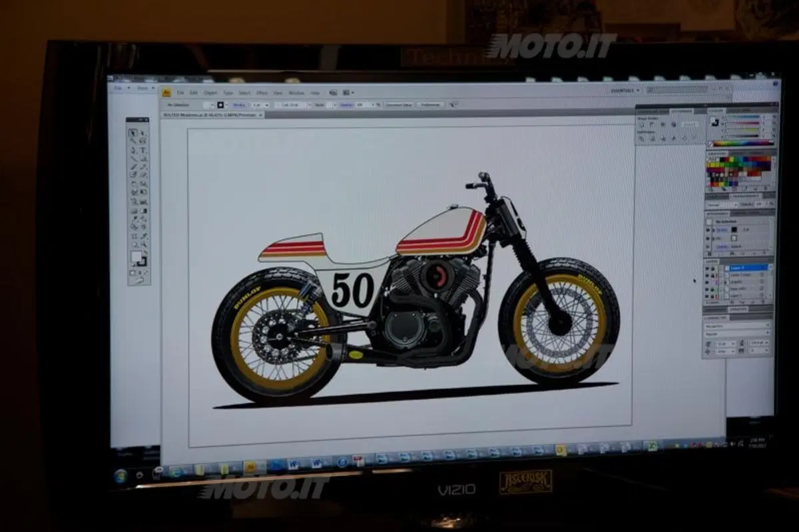
Task: Open the brush definition dropdown
Action: (310, 105)
